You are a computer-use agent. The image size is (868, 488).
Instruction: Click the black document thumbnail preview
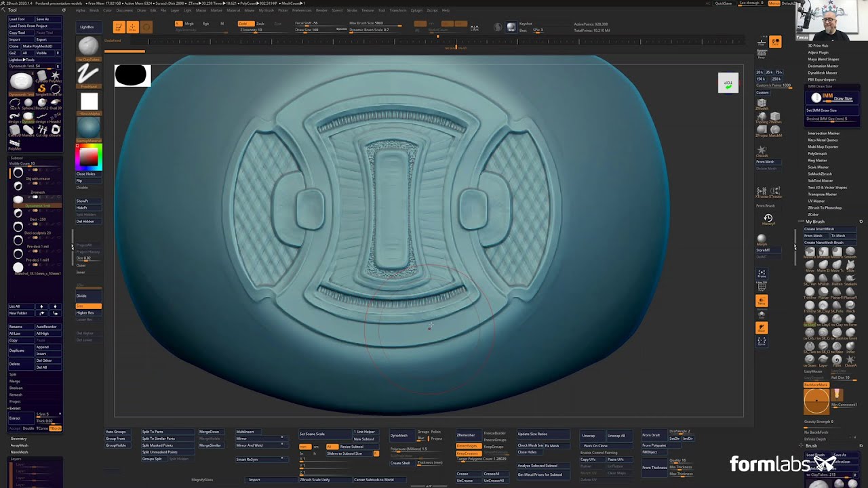point(132,75)
